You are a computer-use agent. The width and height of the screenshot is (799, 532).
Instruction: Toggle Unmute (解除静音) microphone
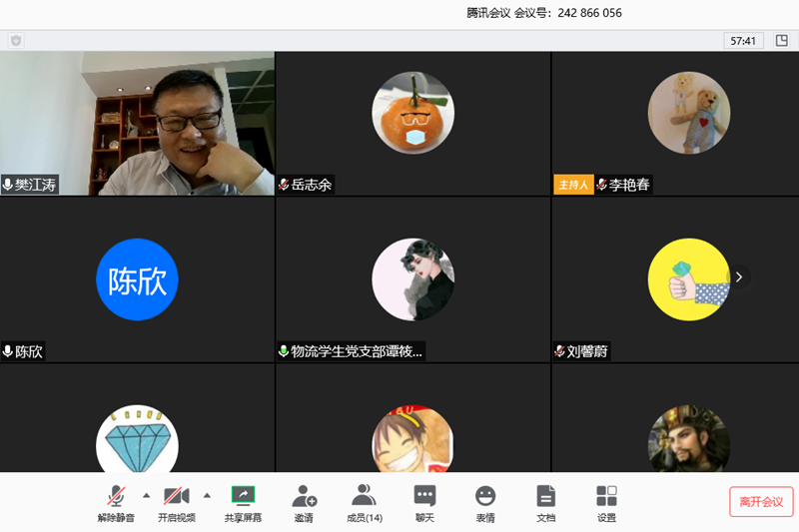[x=116, y=496]
